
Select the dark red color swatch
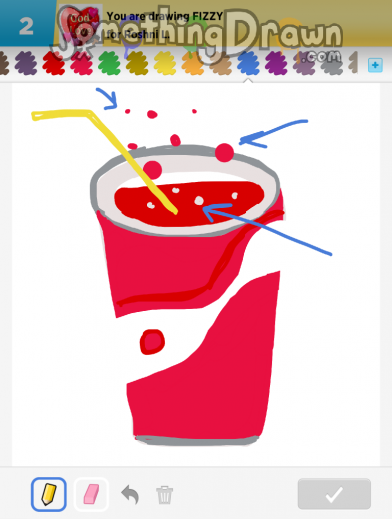(53, 63)
